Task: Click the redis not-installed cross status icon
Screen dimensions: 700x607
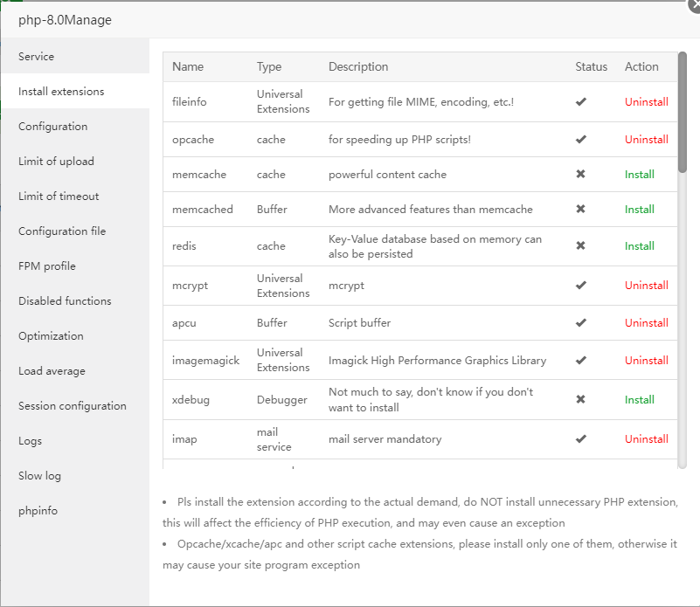Action: [581, 246]
